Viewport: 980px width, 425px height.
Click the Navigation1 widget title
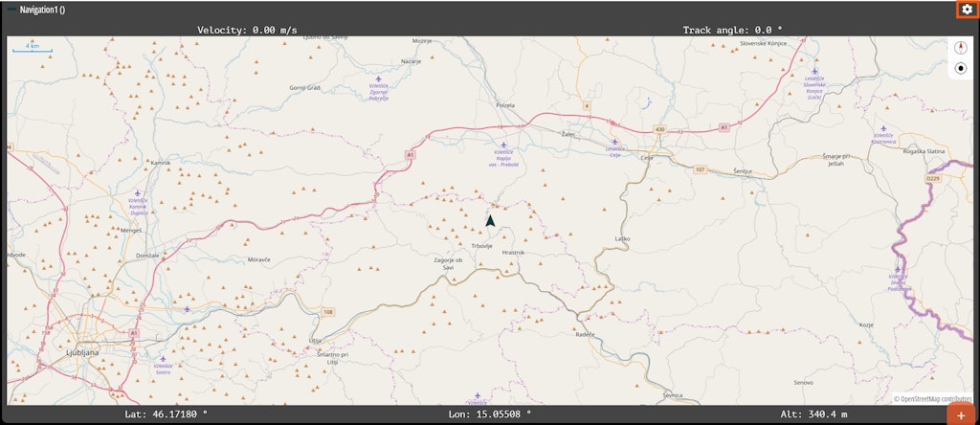pos(42,10)
